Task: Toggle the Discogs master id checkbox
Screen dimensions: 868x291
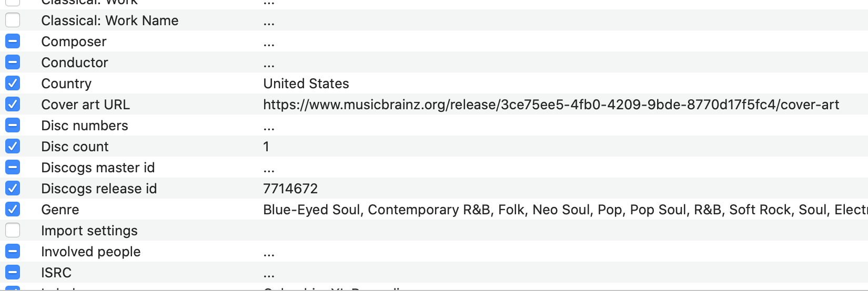Action: pos(13,168)
